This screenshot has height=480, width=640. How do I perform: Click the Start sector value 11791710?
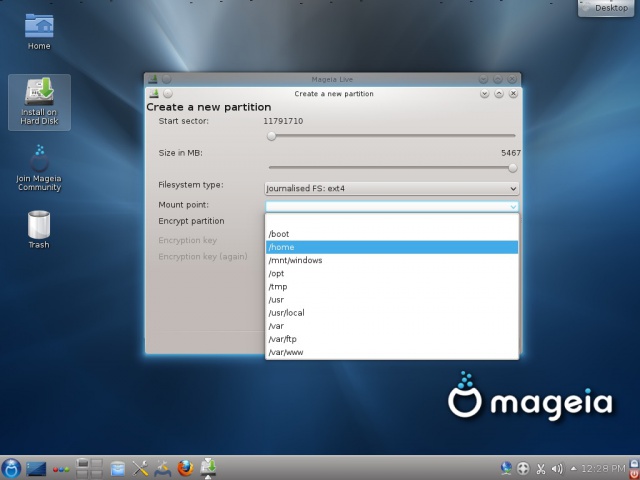(283, 121)
